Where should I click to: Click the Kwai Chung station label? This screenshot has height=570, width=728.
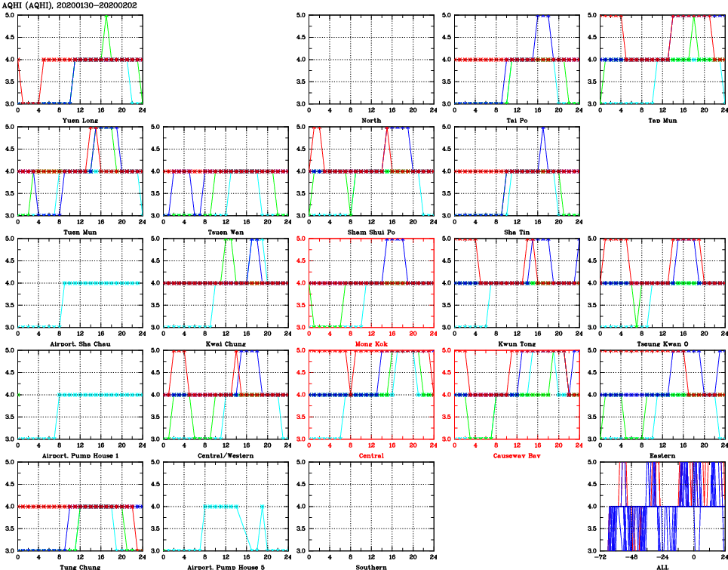point(226,344)
